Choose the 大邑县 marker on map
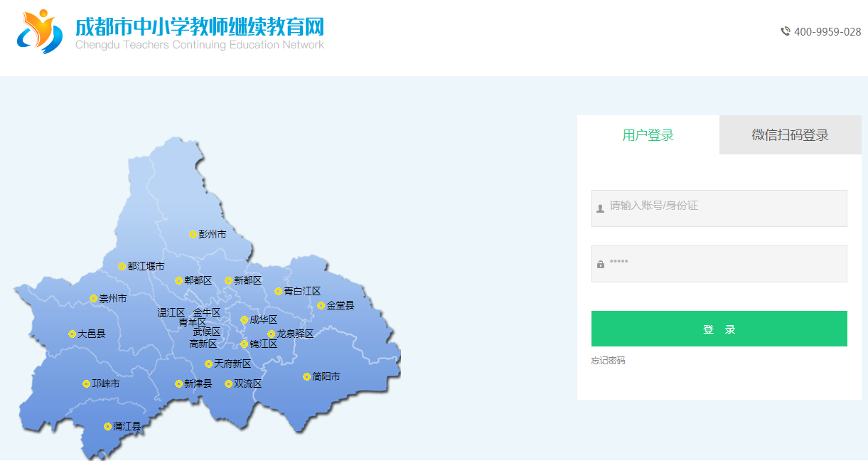 point(72,334)
